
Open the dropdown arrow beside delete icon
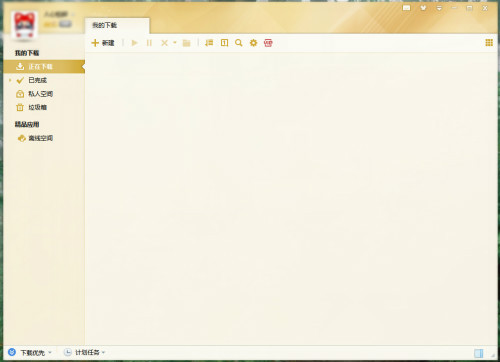click(x=174, y=43)
